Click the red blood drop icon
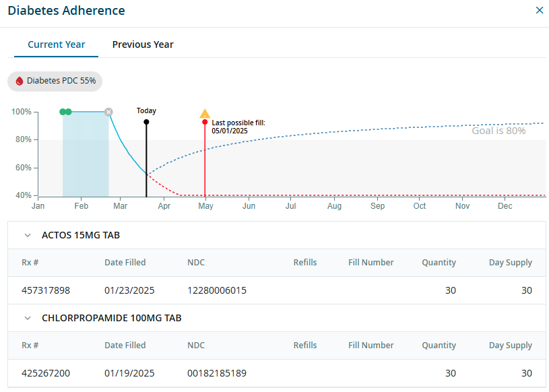This screenshot has width=549, height=392. pyautogui.click(x=20, y=81)
